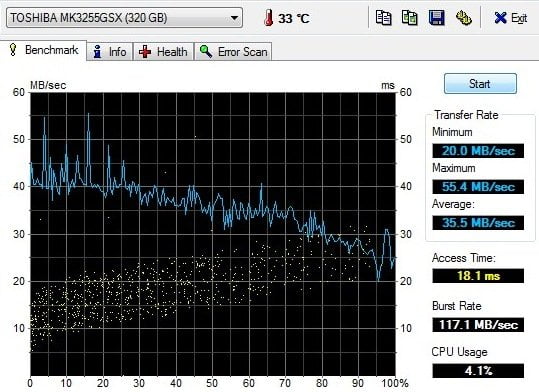Click the blue X Exit icon
This screenshot has height=392, width=539.
(x=500, y=18)
